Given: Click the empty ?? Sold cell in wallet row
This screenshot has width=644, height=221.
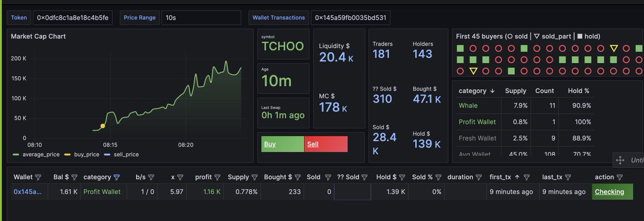Looking at the screenshot, I should pos(352,191).
